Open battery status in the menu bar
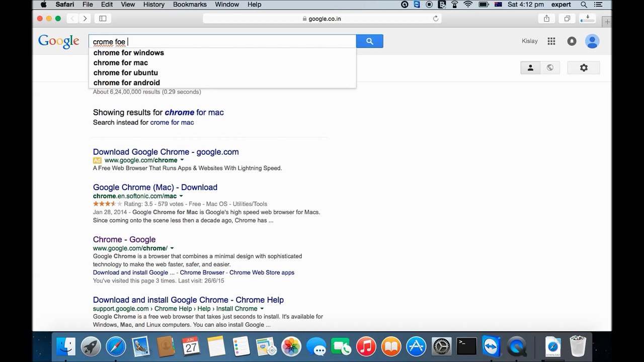644x362 pixels. click(x=484, y=5)
